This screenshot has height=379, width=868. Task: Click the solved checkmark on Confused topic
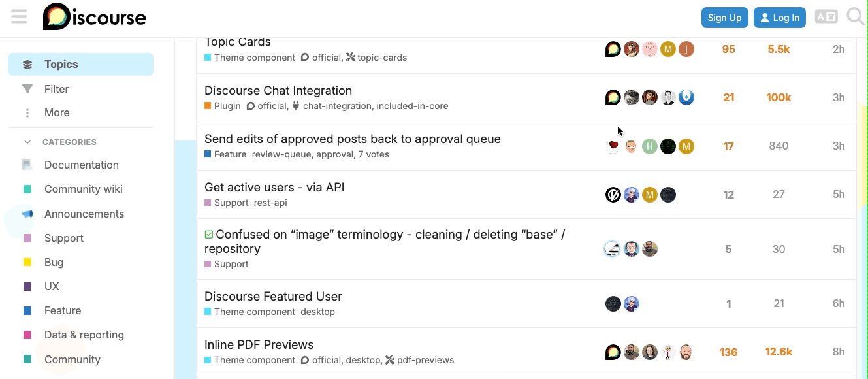coord(209,234)
